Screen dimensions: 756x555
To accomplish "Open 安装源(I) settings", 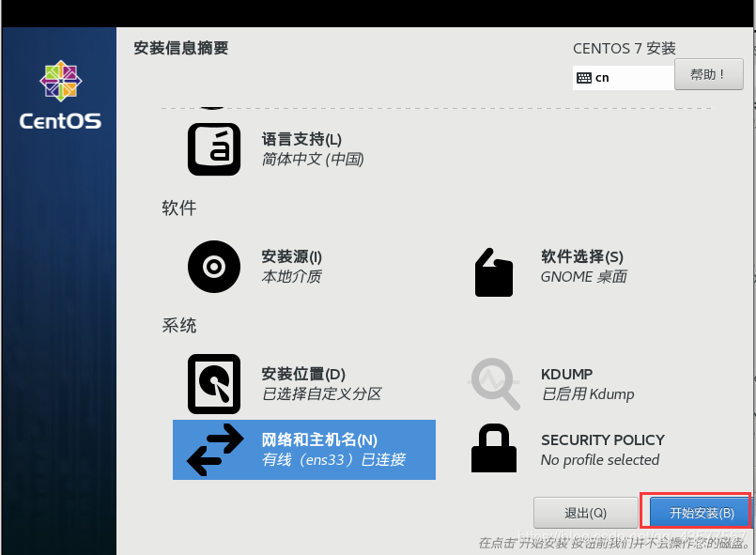I will coord(292,256).
